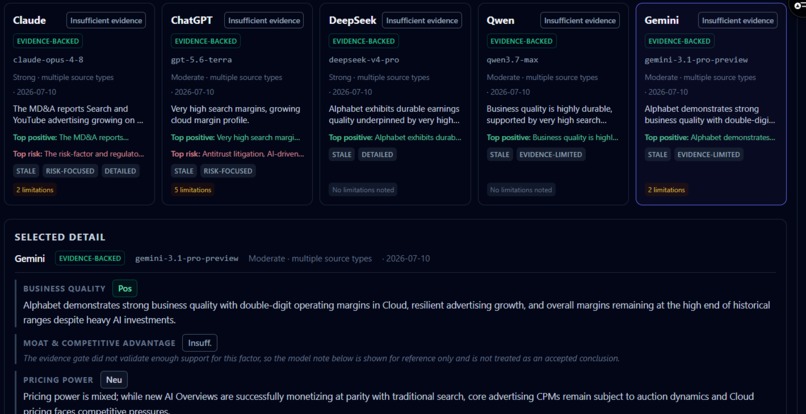Click the STALE tag on Qwen card
806x414 pixels.
point(500,155)
